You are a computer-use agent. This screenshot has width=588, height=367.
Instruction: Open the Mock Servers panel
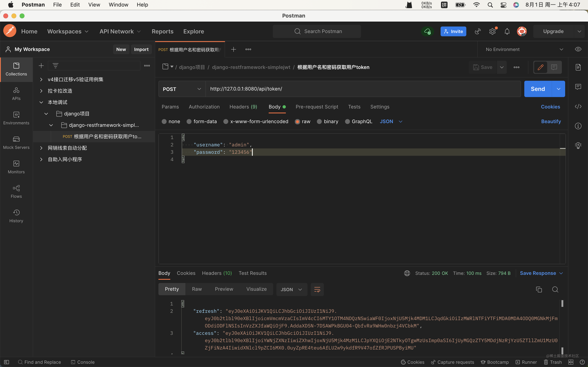[x=16, y=143]
